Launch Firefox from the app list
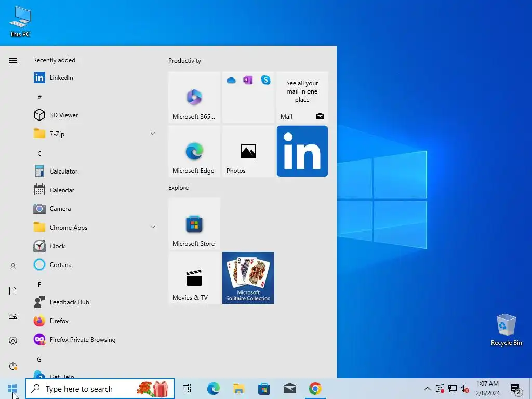 pyautogui.click(x=94, y=321)
